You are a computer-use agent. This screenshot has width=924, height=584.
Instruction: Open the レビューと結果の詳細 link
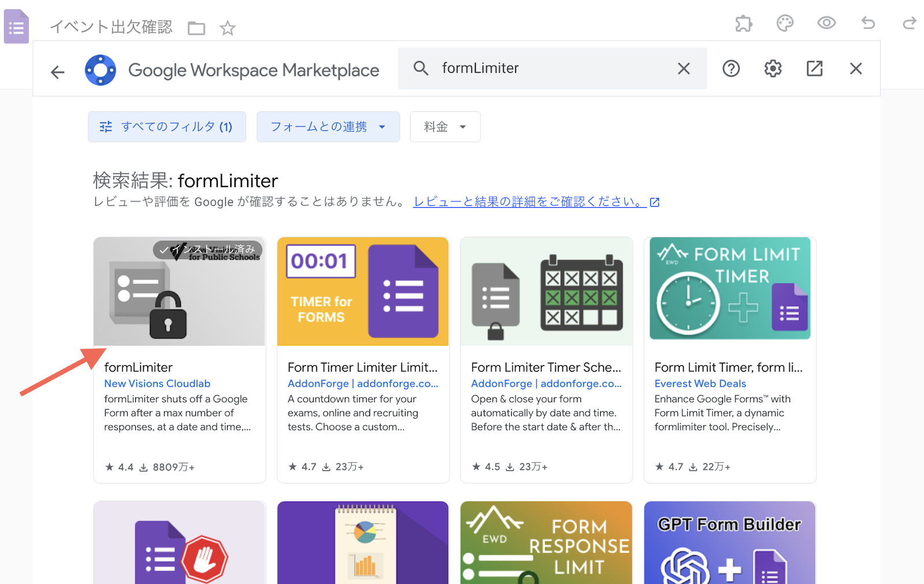530,202
